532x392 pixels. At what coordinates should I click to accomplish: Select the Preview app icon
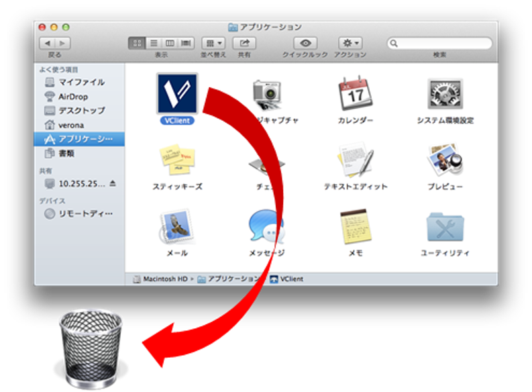coord(445,160)
